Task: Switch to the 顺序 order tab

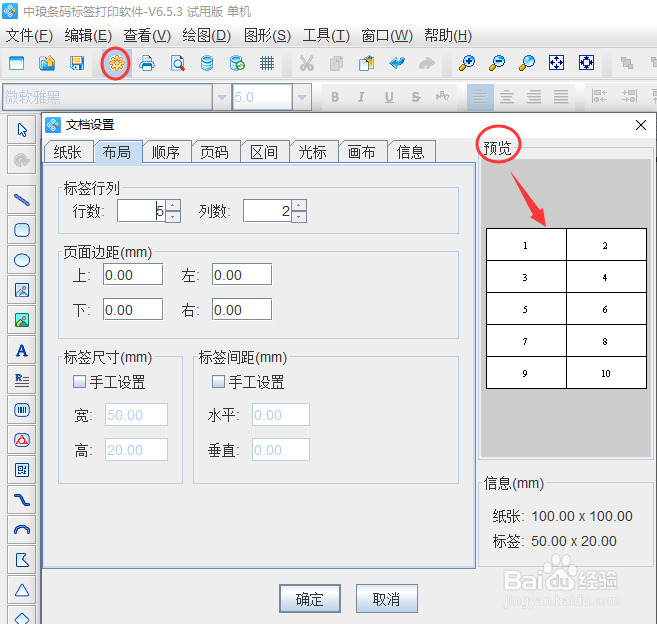Action: coord(166,152)
